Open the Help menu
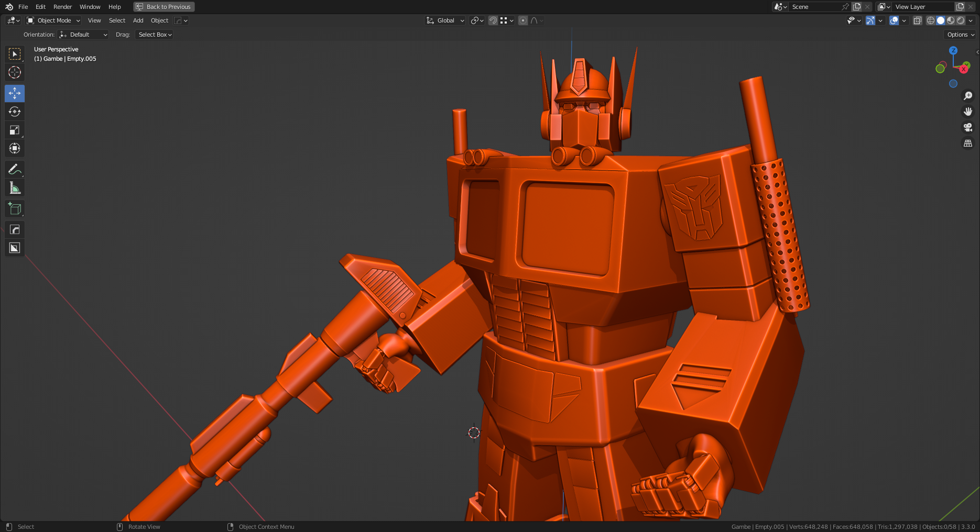This screenshot has height=532, width=980. click(114, 7)
